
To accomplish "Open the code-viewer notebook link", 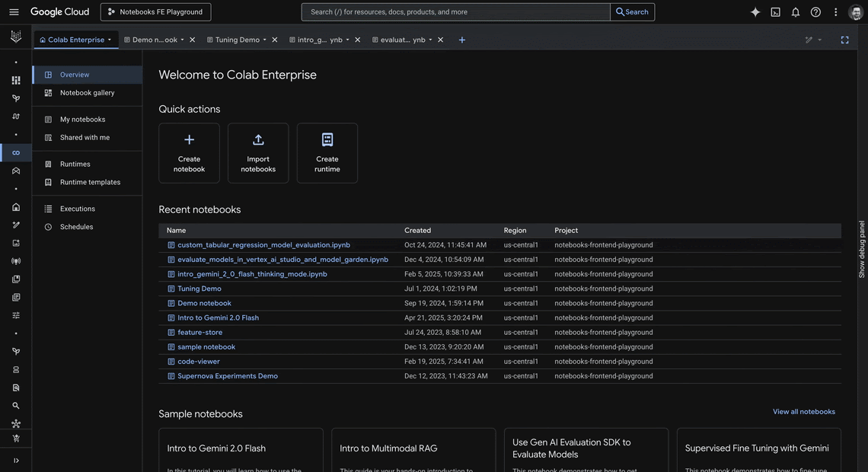I will pyautogui.click(x=199, y=362).
